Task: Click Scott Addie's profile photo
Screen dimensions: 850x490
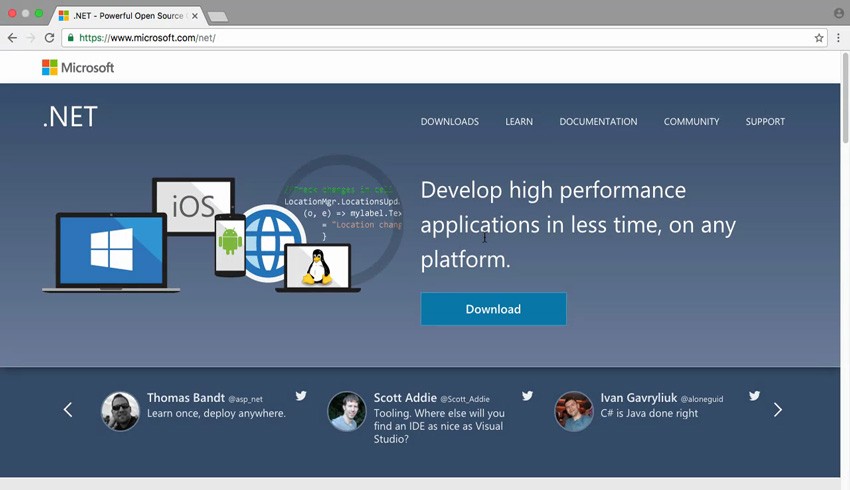Action: pyautogui.click(x=347, y=411)
